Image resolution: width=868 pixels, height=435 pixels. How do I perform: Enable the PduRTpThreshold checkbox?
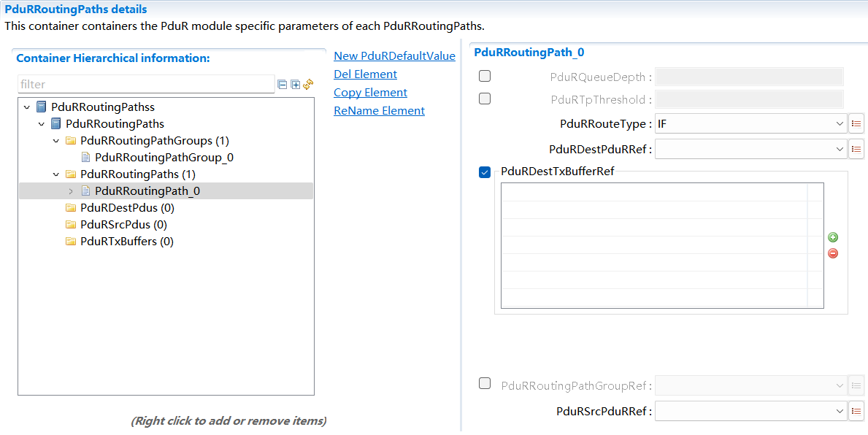pyautogui.click(x=485, y=99)
